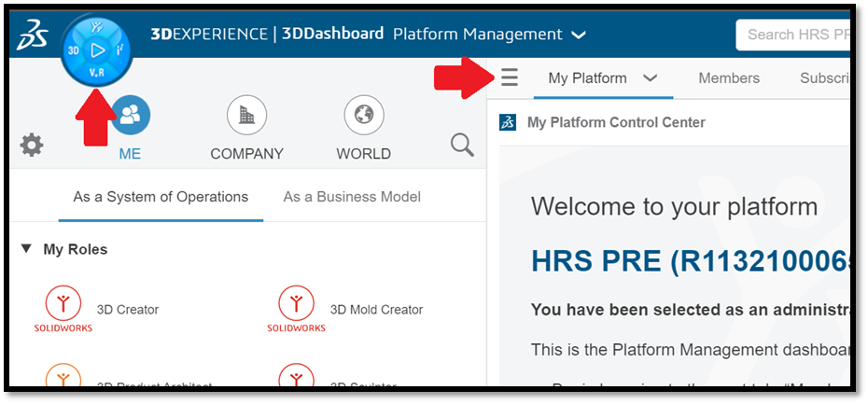Open the My Platform tab chevron
Viewport: 868px width, 404px height.
(x=651, y=78)
